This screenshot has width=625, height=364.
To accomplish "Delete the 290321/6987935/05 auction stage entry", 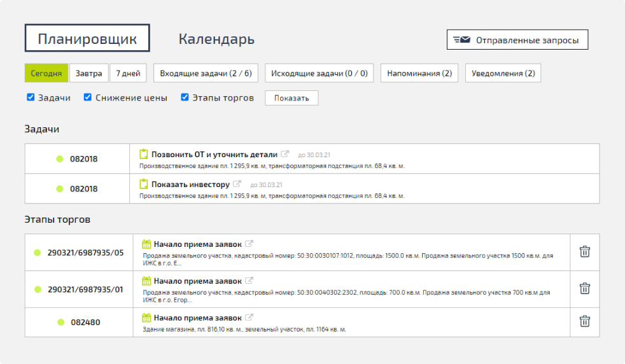I will 584,251.
